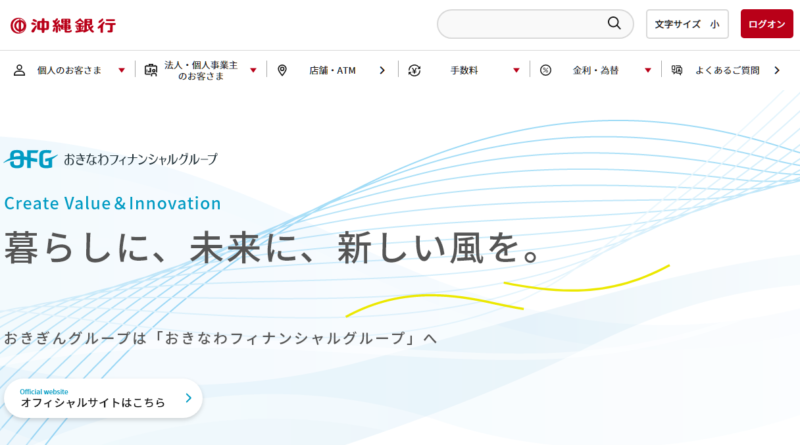Click the おきなわフィナンシャルグループ banner text
This screenshot has width=800, height=445.
(141, 159)
